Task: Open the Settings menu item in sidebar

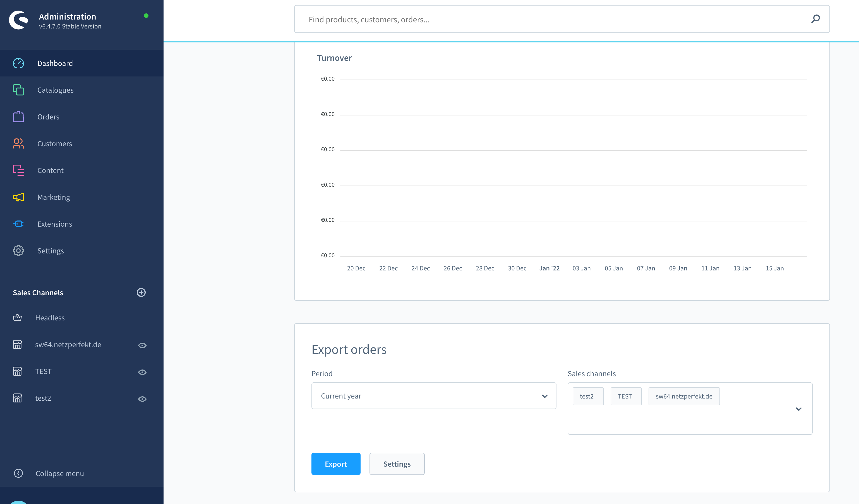Action: tap(82, 251)
